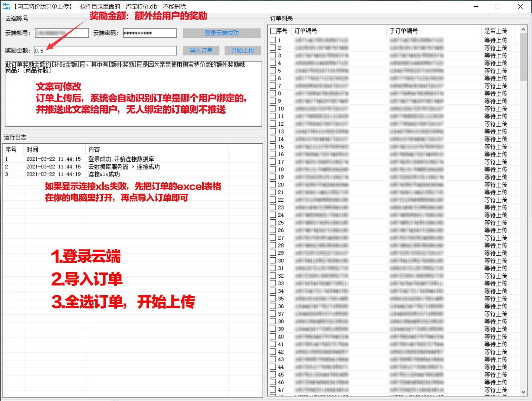The image size is (532, 401).
Task: Click the 登录云端成功 button
Action: 221,33
